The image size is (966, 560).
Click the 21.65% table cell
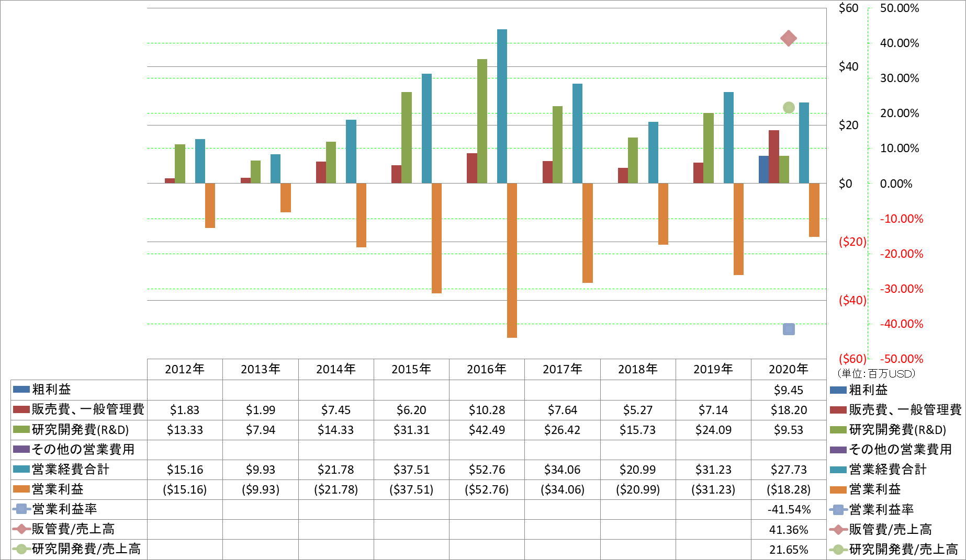pyautogui.click(x=789, y=549)
